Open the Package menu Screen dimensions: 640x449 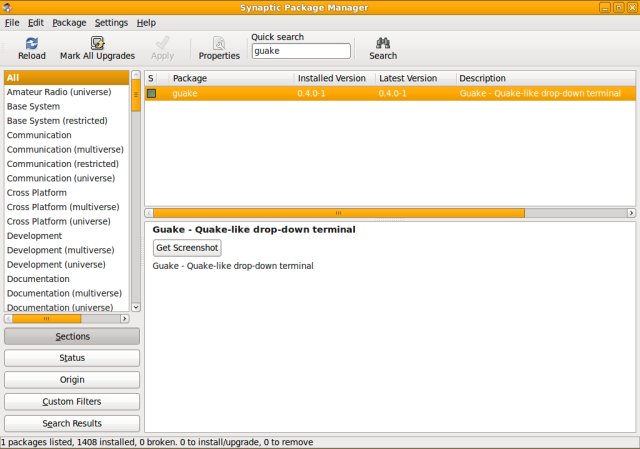(x=69, y=23)
